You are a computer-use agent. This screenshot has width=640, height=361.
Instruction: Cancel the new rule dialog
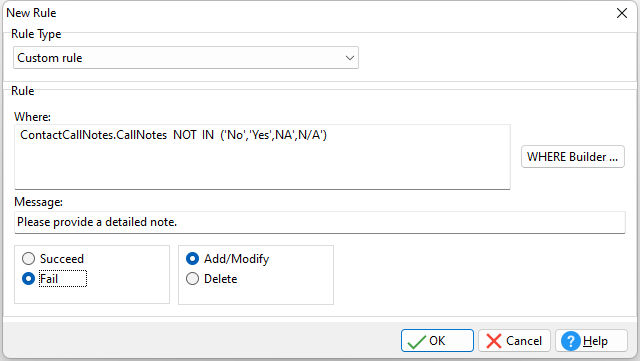click(514, 341)
